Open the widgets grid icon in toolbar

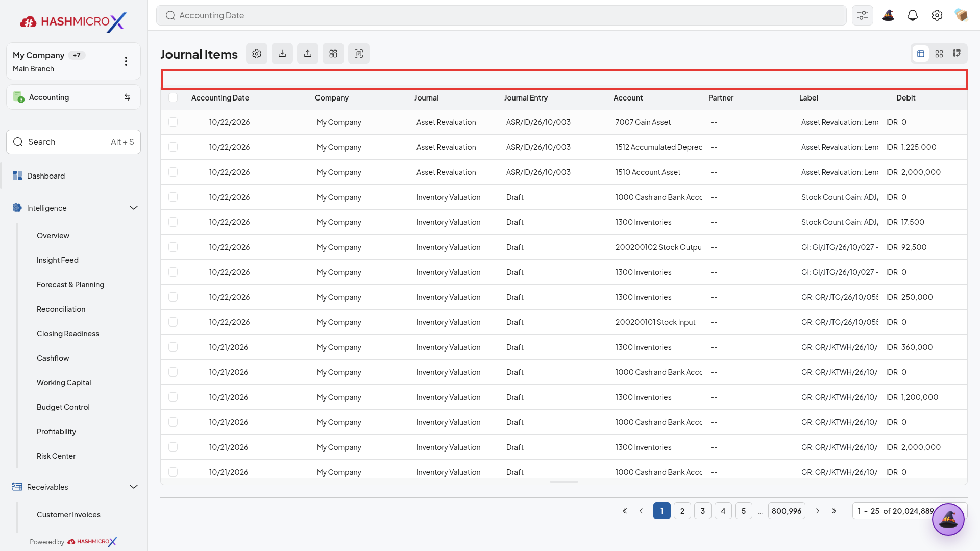333,54
